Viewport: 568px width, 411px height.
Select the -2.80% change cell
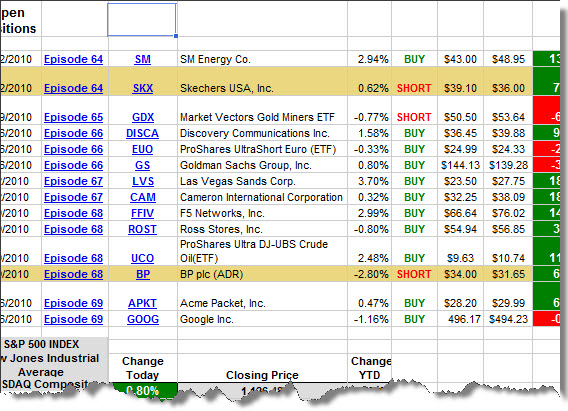(369, 274)
